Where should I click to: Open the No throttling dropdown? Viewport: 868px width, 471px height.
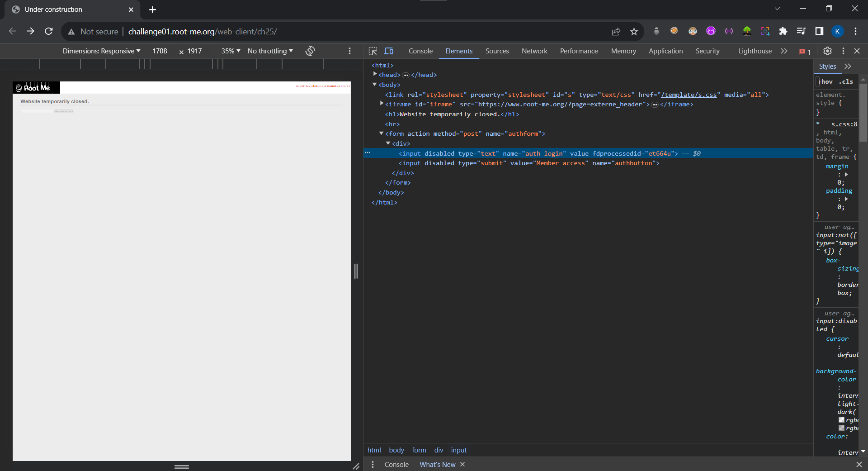click(270, 51)
